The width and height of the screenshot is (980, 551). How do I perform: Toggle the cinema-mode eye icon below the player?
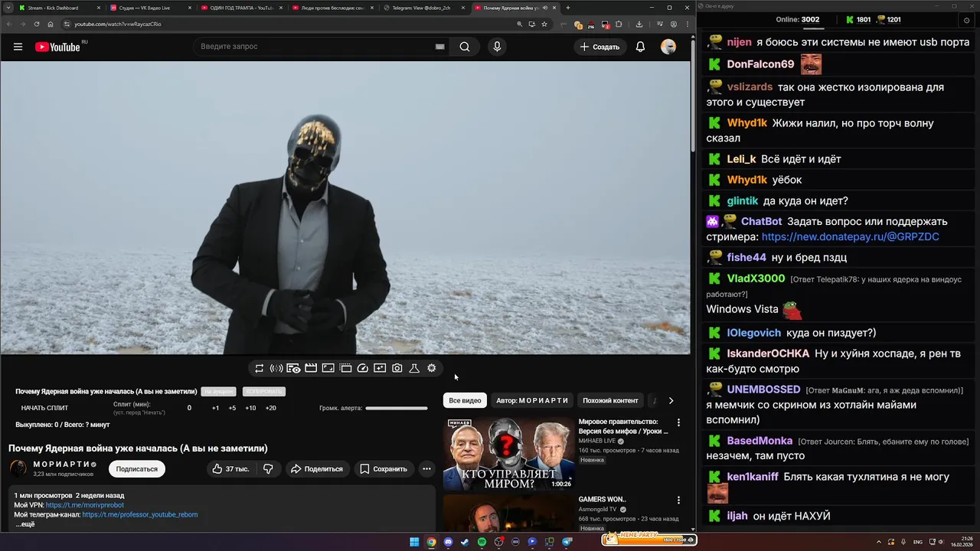click(293, 368)
